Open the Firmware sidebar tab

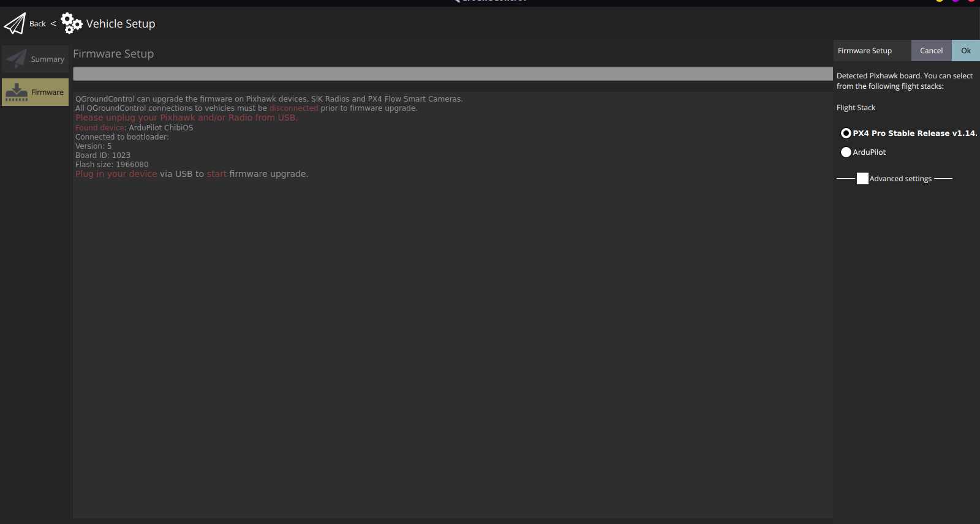35,92
